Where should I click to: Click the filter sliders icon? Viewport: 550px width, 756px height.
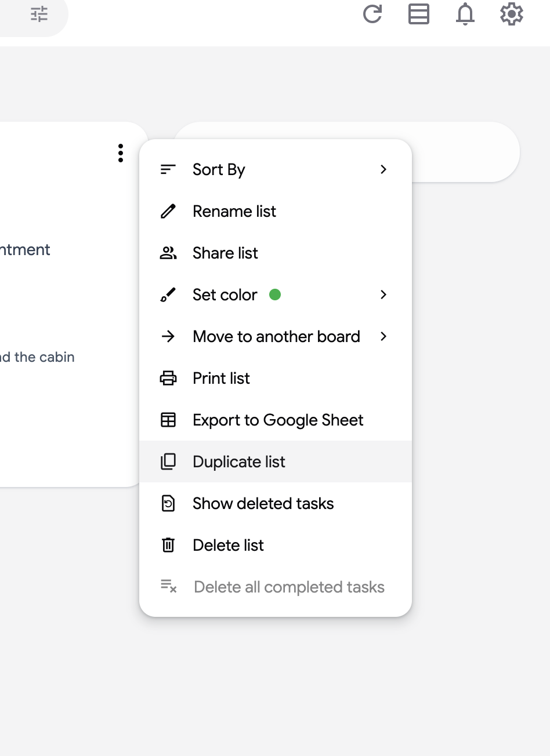coord(39,14)
